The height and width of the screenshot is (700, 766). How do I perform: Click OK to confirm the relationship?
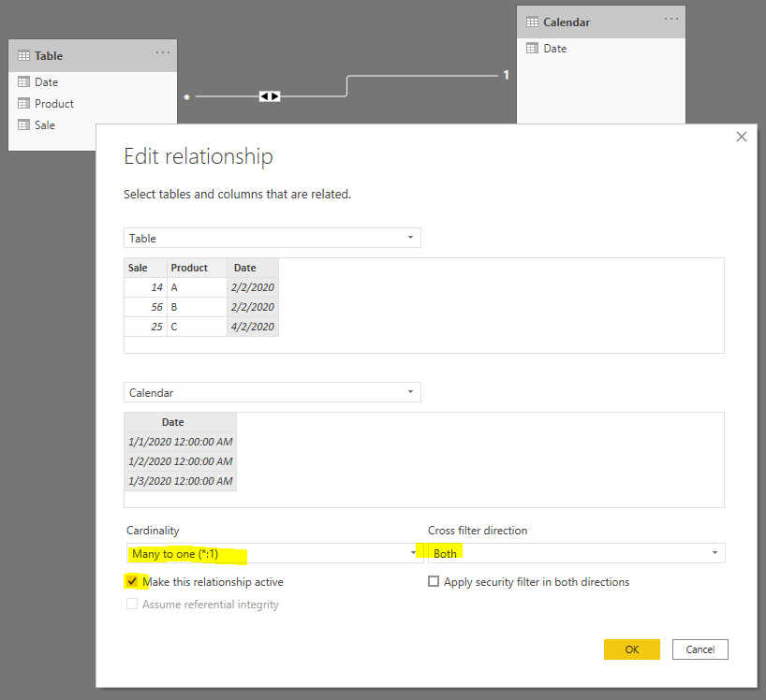632,649
